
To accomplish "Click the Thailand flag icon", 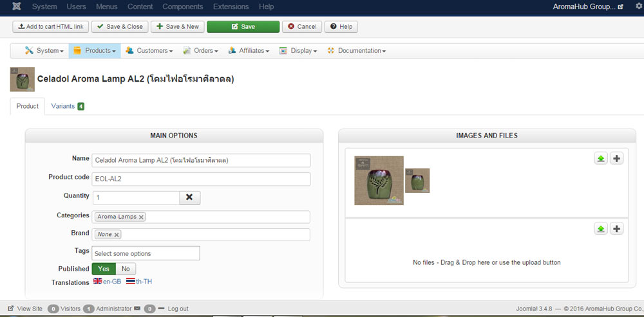I will tap(131, 282).
